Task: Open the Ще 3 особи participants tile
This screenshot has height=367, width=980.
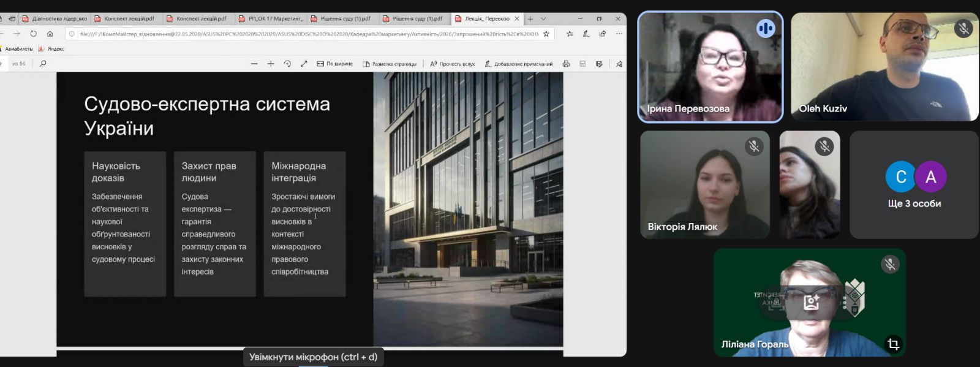Action: [x=914, y=185]
